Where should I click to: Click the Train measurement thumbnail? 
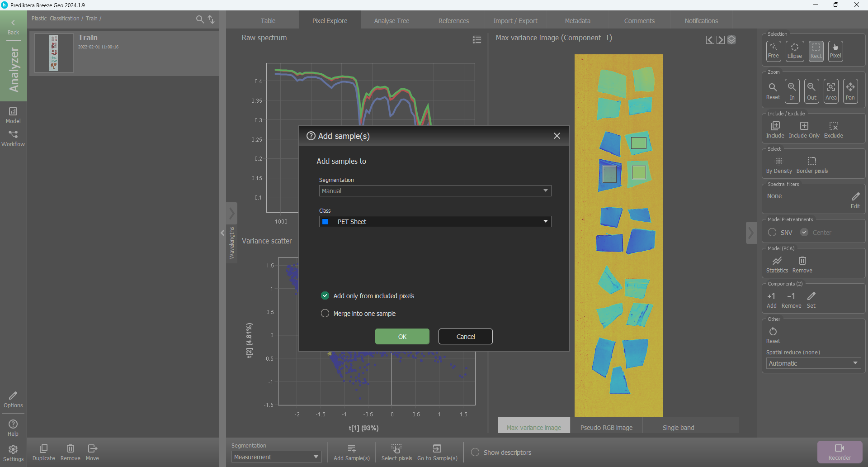tap(54, 52)
